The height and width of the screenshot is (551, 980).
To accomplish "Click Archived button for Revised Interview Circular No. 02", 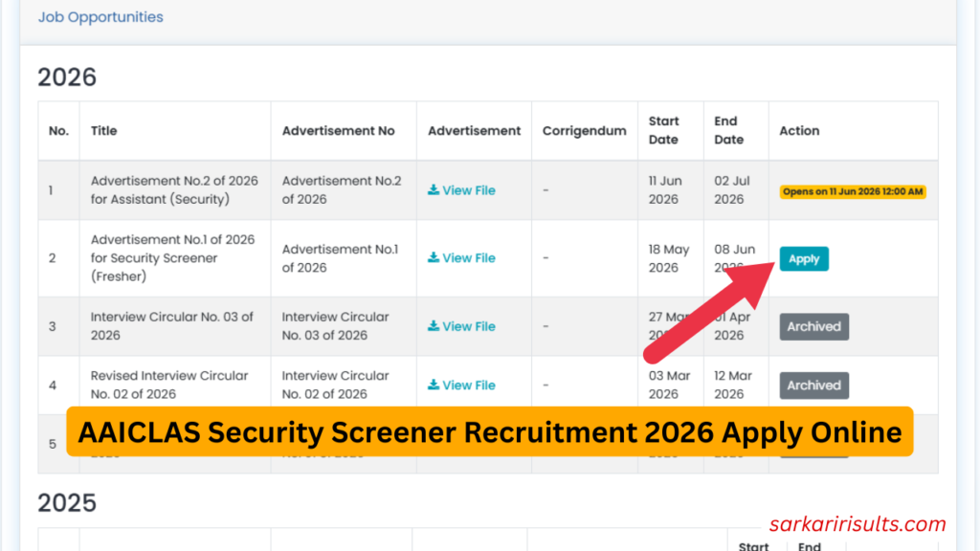I will point(813,385).
